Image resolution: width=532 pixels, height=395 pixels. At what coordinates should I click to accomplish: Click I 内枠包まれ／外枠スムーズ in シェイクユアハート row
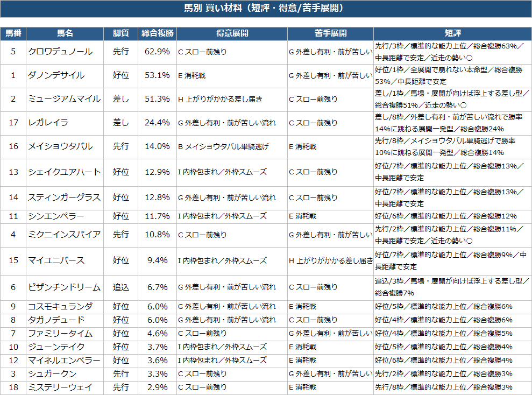coord(223,172)
